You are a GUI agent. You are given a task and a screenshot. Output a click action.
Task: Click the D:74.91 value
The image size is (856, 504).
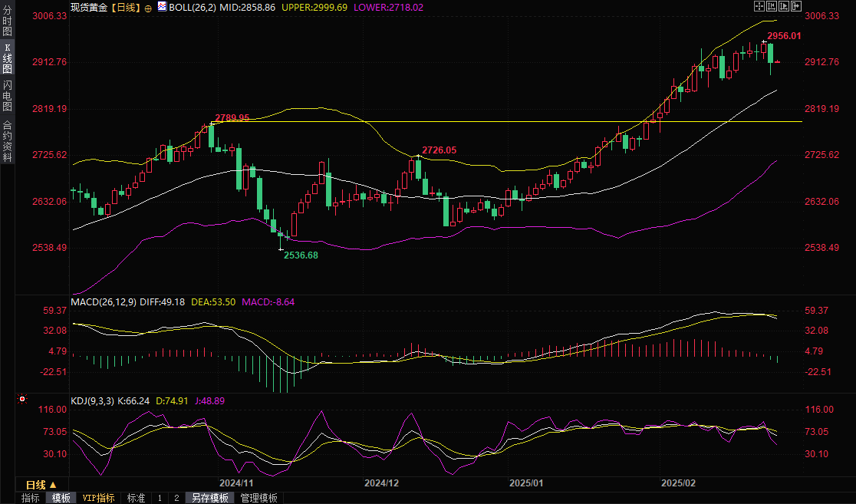coord(172,400)
